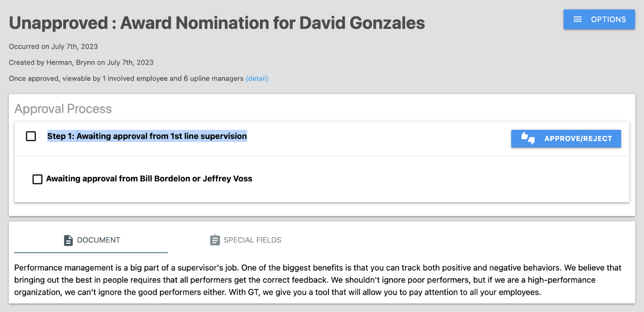The height and width of the screenshot is (312, 644).
Task: Click the underline beneath the DOCUMENT tab
Action: pos(91,252)
